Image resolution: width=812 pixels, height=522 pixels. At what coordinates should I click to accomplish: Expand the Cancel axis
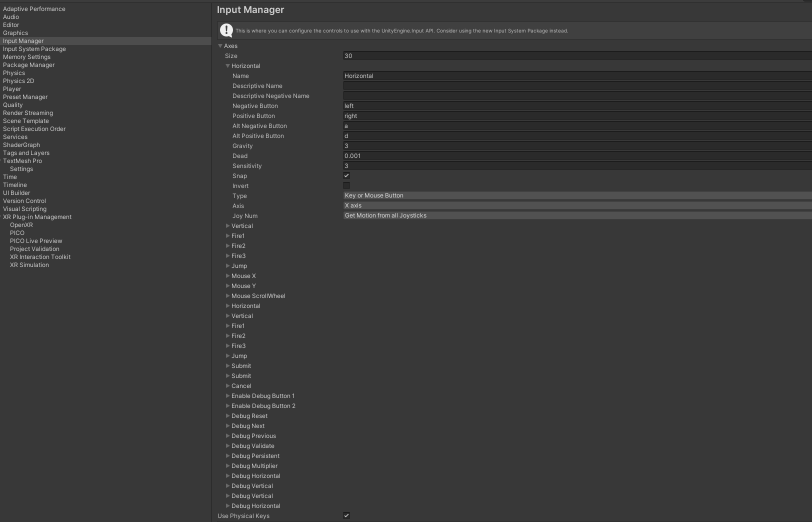click(227, 386)
